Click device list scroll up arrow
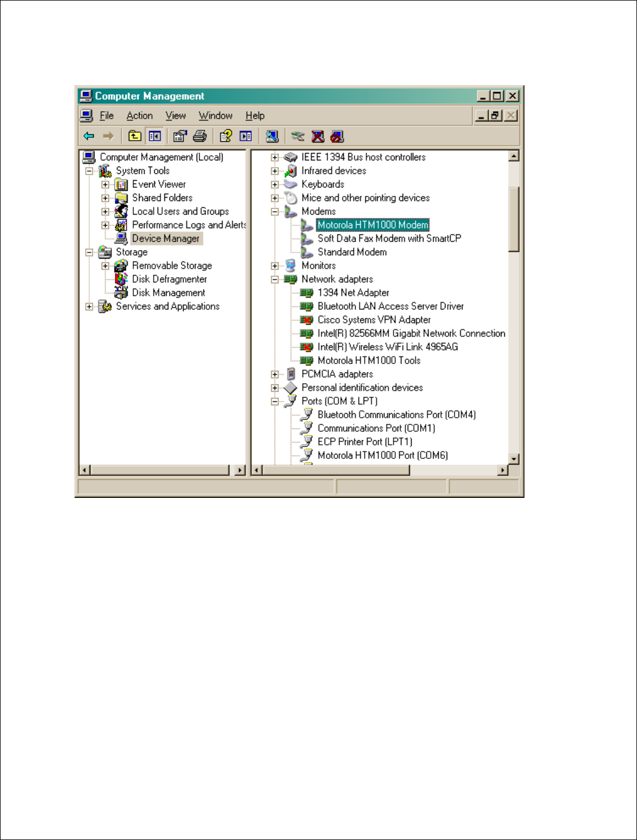637x840 pixels. click(x=514, y=156)
